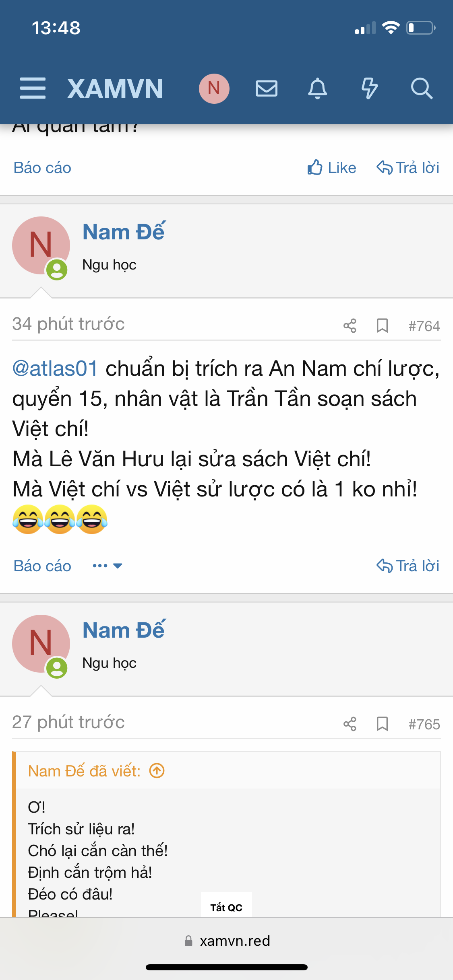Expand the three-dot more options dropdown
The image size is (453, 980).
(x=107, y=566)
